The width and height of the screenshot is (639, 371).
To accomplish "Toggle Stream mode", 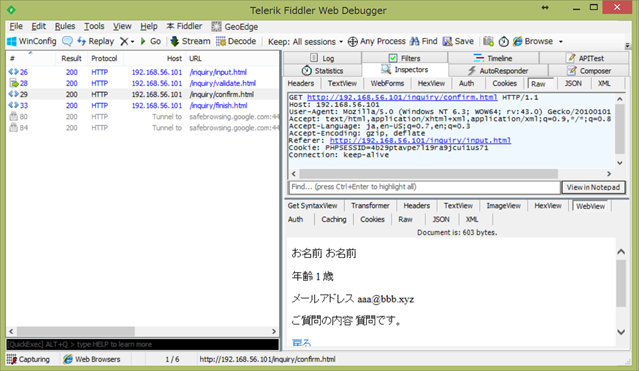I will click(x=190, y=41).
